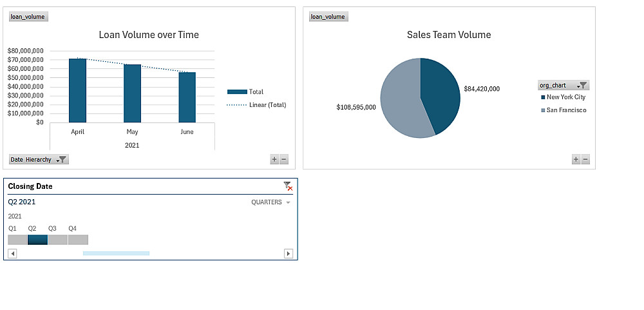Click the April bar in the chart
Viewport: 644px width, 310px height.
pyautogui.click(x=77, y=90)
